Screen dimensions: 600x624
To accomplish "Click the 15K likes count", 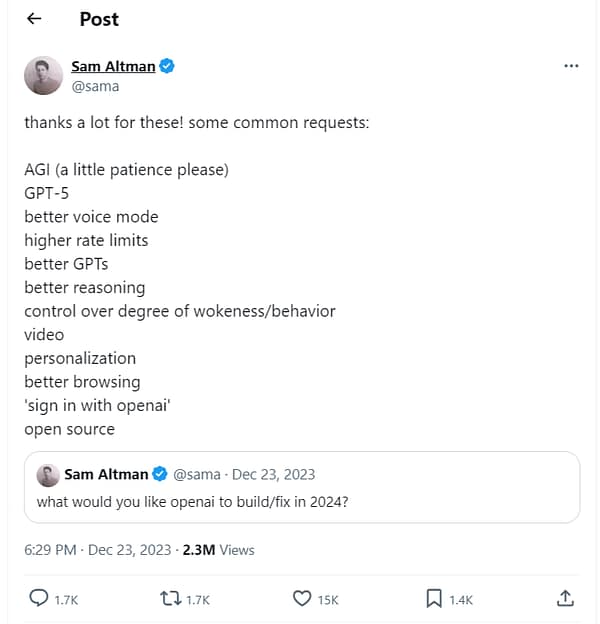I will pyautogui.click(x=328, y=599).
